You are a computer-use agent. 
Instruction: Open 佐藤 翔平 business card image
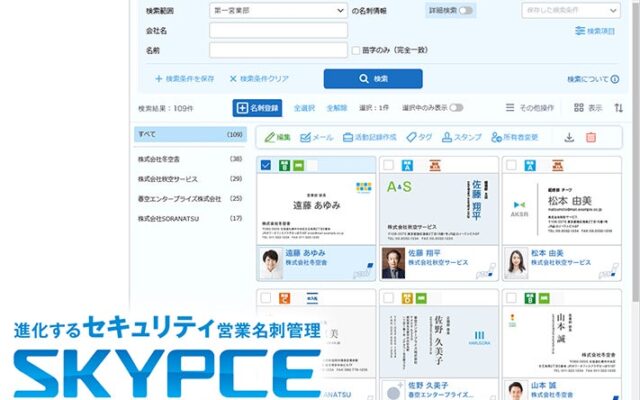(x=439, y=209)
